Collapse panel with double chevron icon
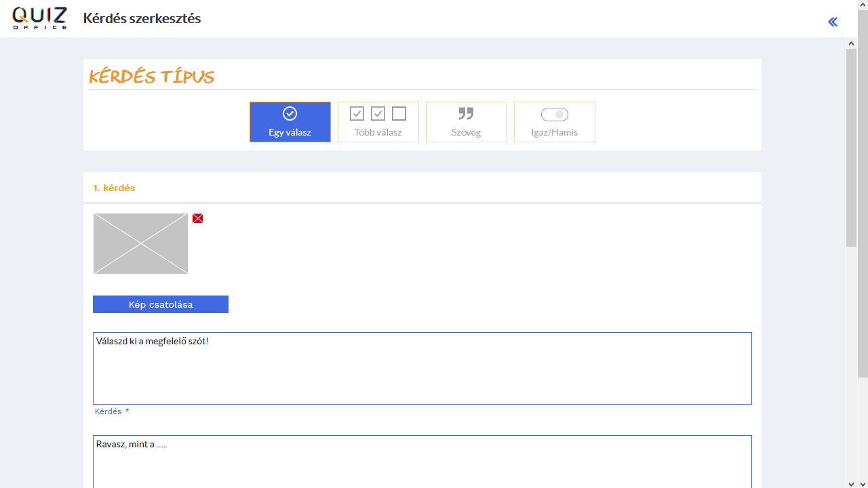Image resolution: width=868 pixels, height=488 pixels. coord(833,22)
